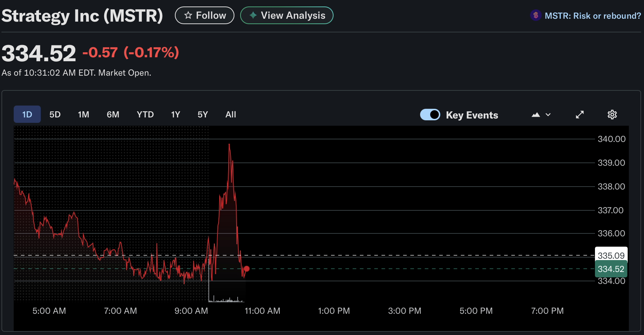Click the large 334.52 quote price
644x335 pixels.
(x=39, y=54)
